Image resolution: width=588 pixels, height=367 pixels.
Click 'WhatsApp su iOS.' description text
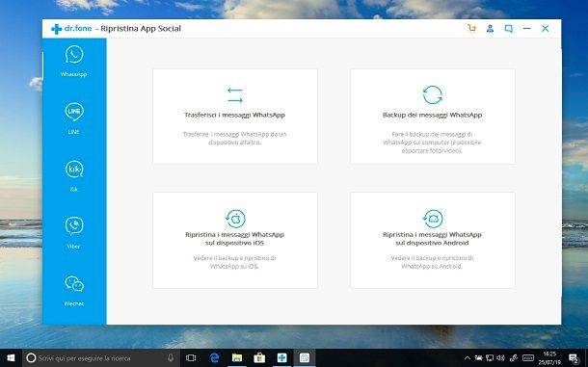(234, 267)
